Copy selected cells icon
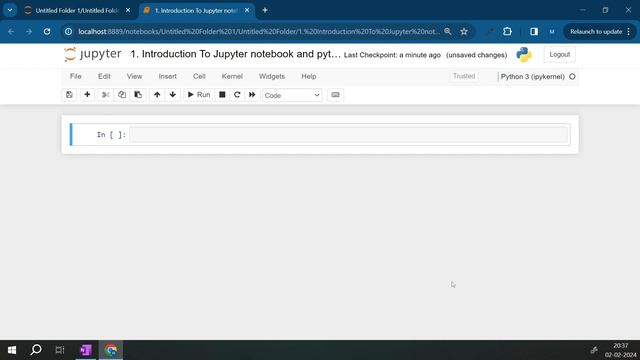The height and width of the screenshot is (360, 640). (x=122, y=95)
